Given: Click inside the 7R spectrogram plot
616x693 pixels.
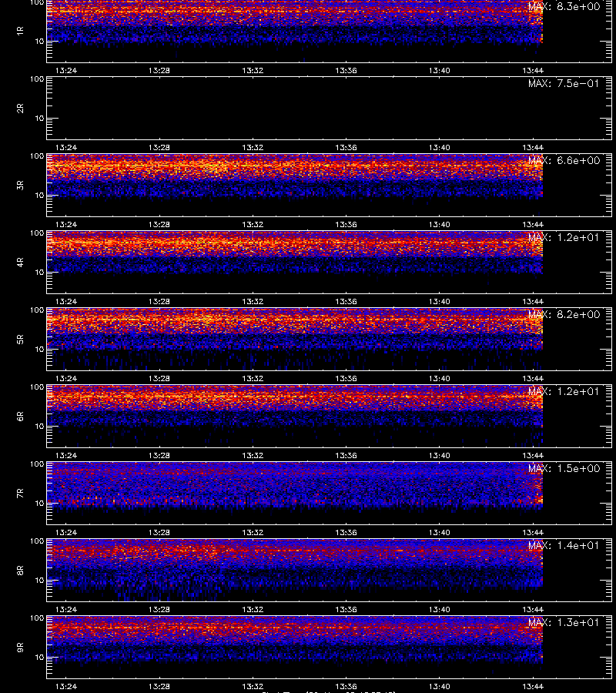Looking at the screenshot, I should tap(329, 494).
